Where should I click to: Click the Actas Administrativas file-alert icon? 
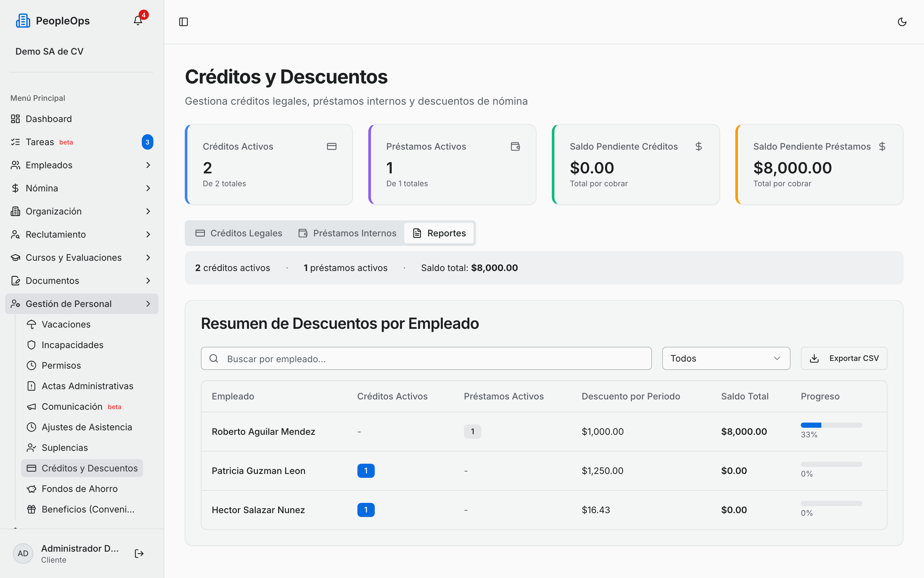[31, 386]
